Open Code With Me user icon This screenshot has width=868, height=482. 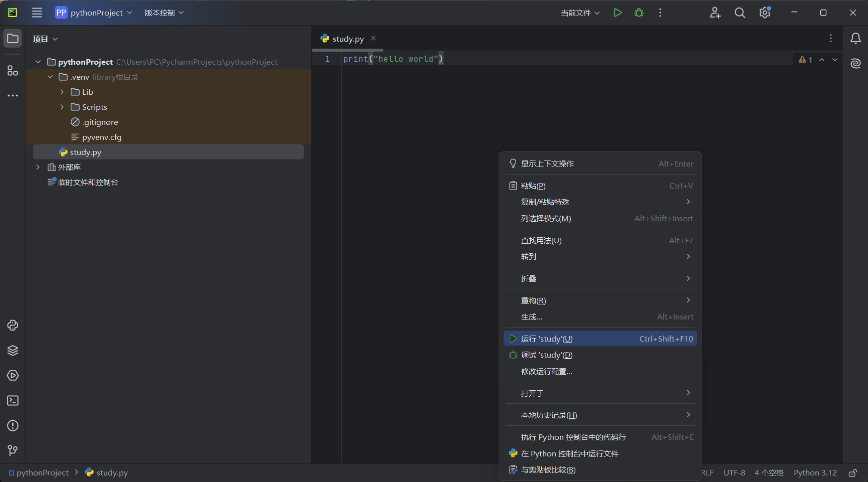click(715, 13)
